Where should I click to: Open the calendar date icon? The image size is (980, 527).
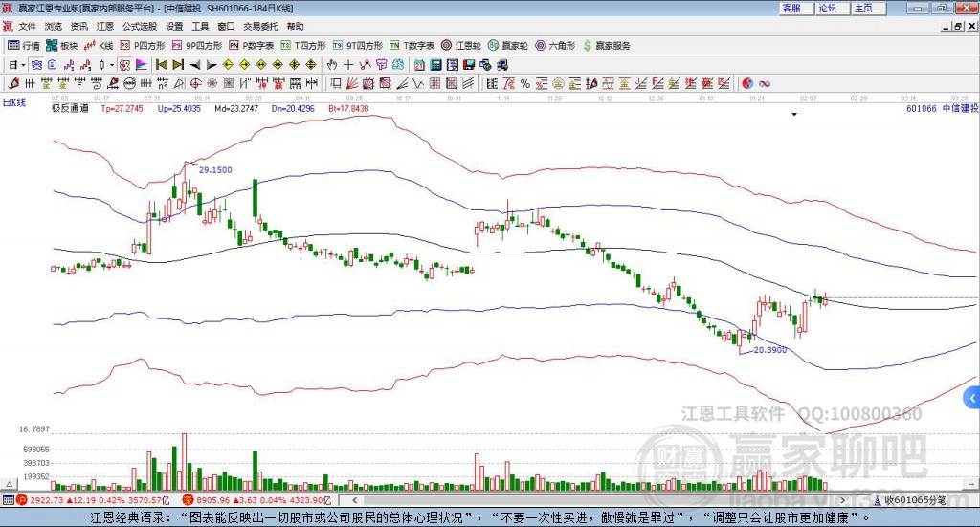419,65
